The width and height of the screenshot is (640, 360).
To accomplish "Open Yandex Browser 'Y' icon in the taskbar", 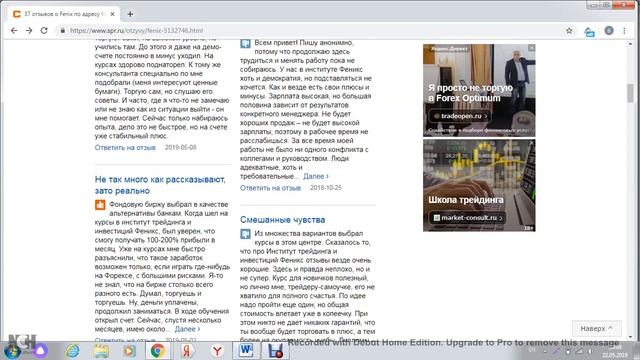I will 218,351.
